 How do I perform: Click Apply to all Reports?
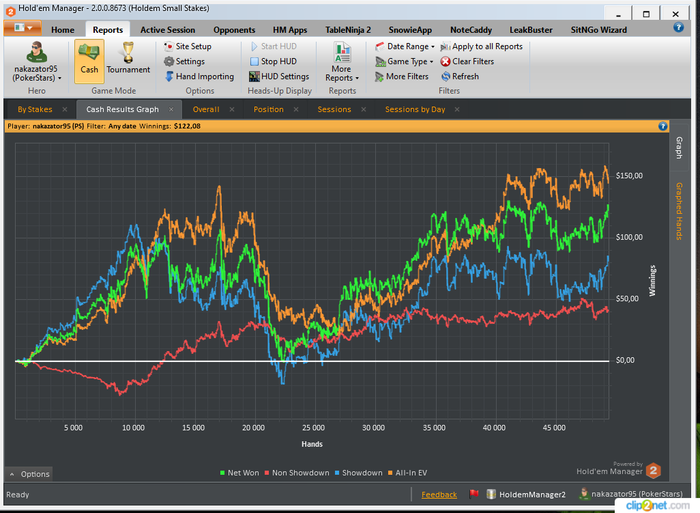click(x=481, y=46)
